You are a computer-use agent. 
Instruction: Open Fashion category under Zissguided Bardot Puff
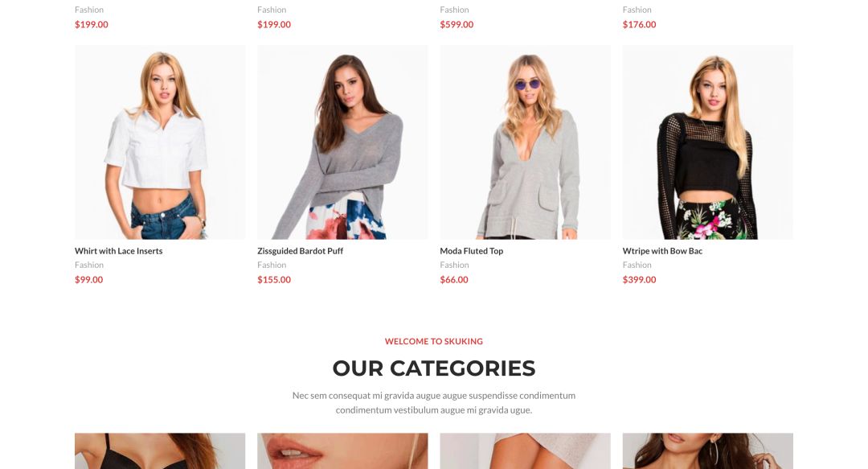(x=272, y=265)
